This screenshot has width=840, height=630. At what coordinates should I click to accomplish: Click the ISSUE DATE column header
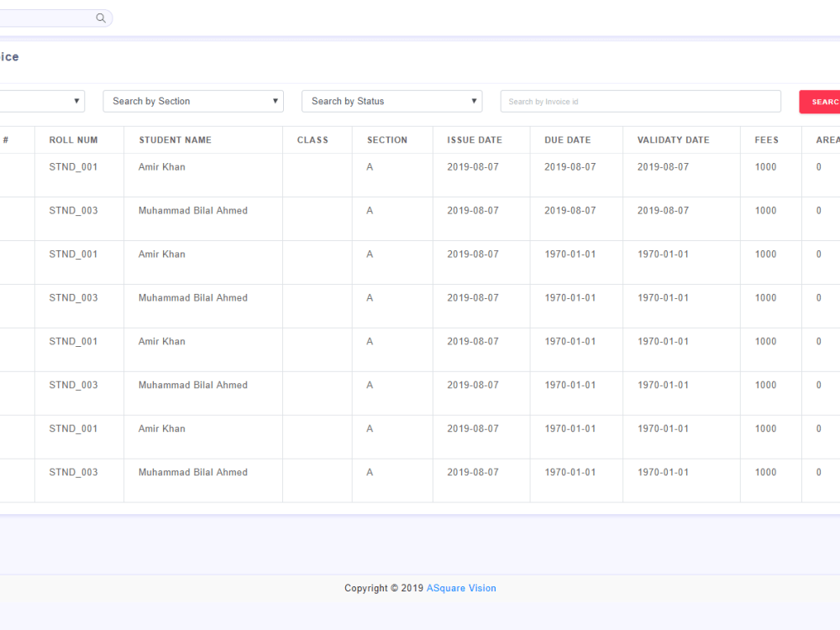point(475,139)
